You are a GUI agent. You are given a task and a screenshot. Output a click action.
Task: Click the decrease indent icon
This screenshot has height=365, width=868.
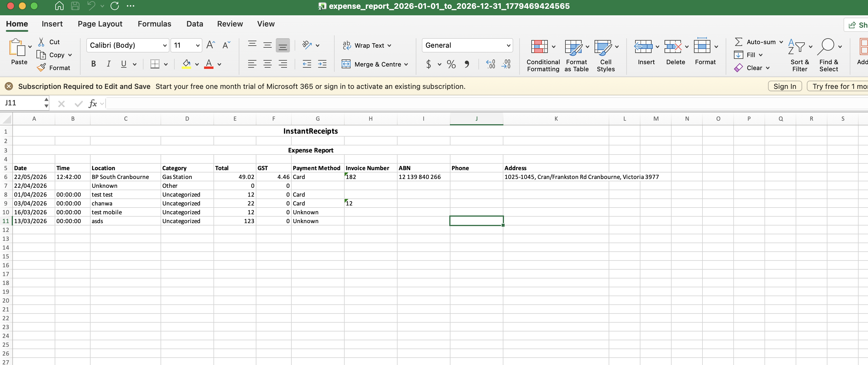[x=307, y=64]
